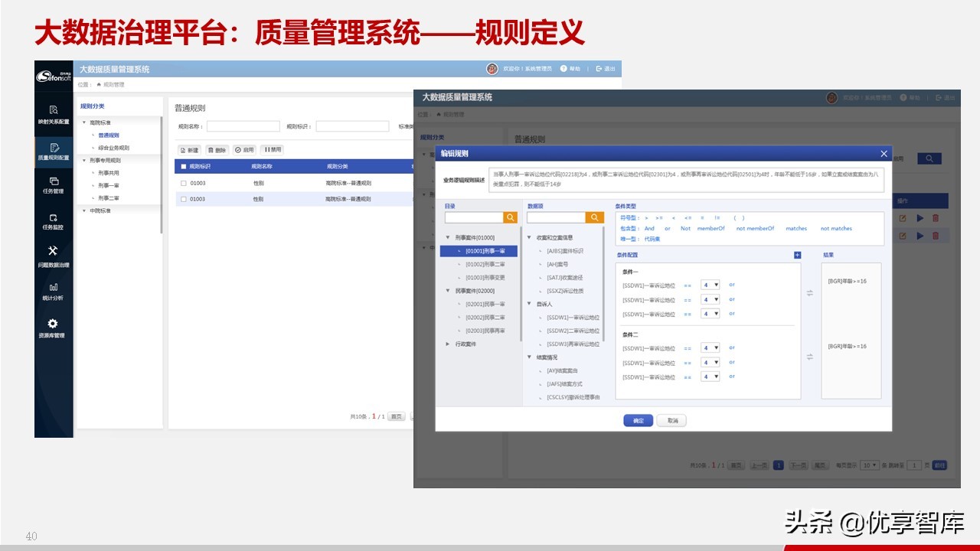The height and width of the screenshot is (551, 980).
Task: Insert the memberOf operator in 条件类型
Action: (710, 228)
